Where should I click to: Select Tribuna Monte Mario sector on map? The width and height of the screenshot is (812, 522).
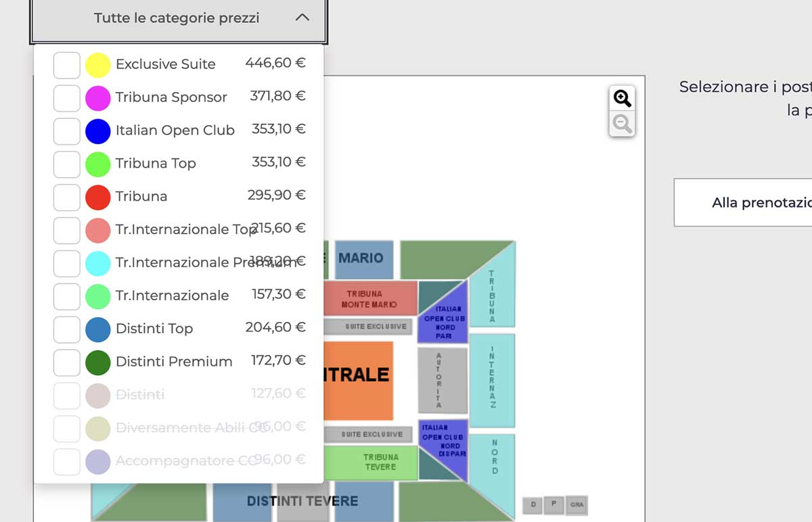point(369,299)
